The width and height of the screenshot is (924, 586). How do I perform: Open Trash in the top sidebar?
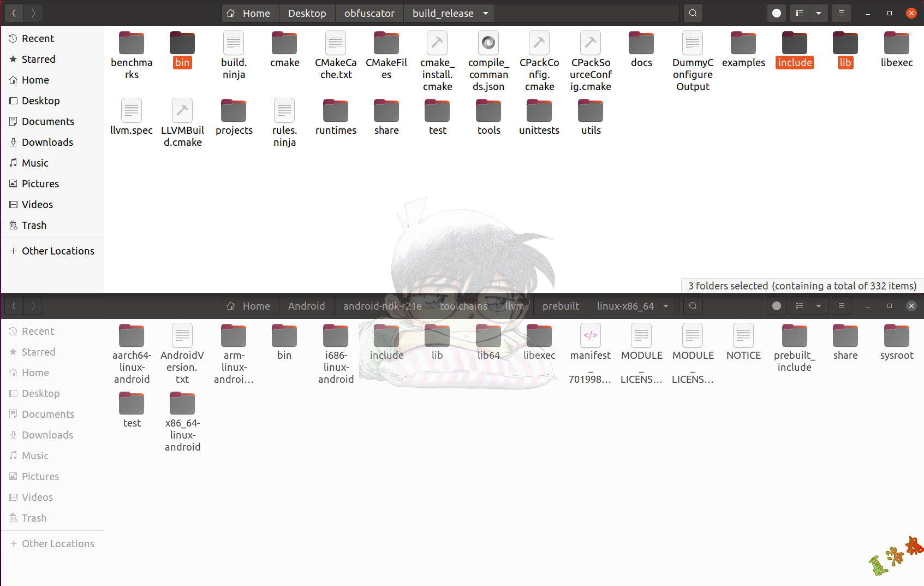[x=34, y=225]
